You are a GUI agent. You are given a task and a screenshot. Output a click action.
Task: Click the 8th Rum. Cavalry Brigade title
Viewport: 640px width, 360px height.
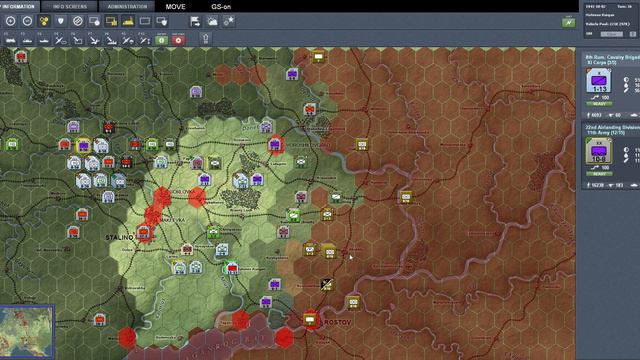coord(613,57)
